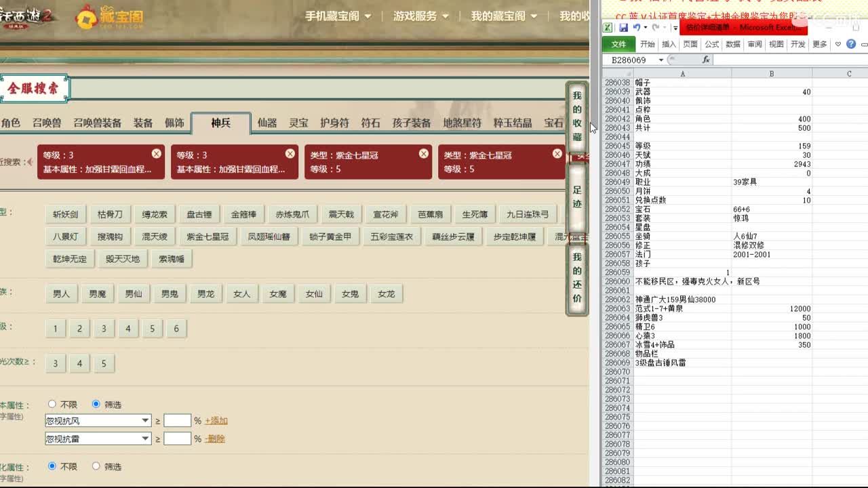The height and width of the screenshot is (488, 868).
Task: Select 不限 radio for 炼化属性 row
Action: click(x=52, y=466)
